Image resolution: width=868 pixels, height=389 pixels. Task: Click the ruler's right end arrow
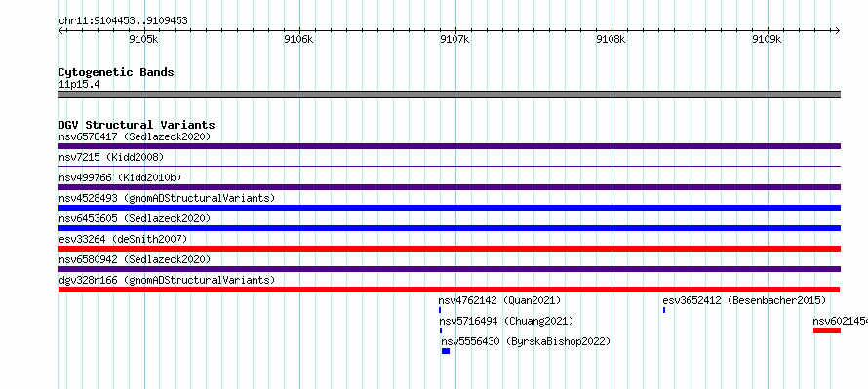838,30
